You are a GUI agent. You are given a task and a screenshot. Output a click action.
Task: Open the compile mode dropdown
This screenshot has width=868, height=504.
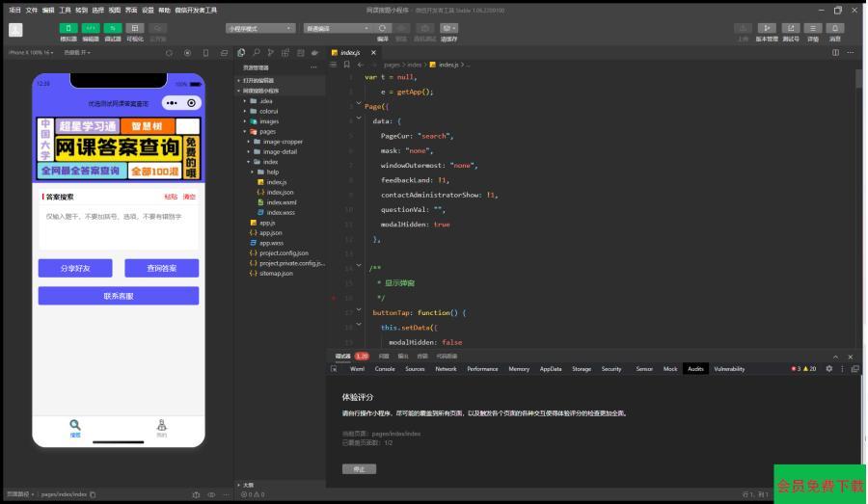[x=339, y=28]
